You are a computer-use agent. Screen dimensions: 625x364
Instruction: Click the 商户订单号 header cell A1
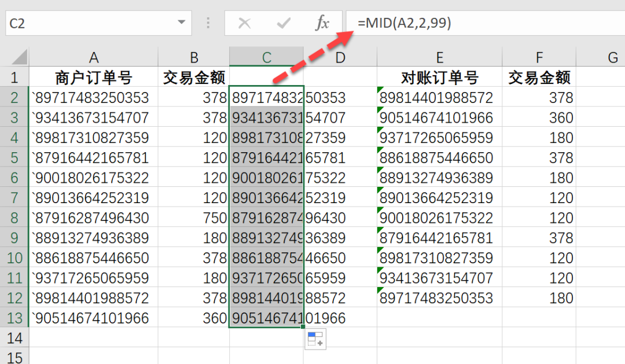tap(94, 77)
